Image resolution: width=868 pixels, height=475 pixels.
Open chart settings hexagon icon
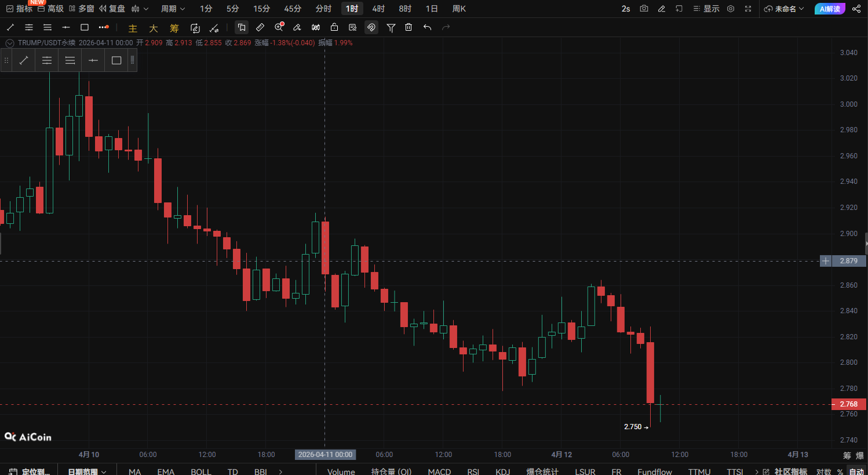731,9
